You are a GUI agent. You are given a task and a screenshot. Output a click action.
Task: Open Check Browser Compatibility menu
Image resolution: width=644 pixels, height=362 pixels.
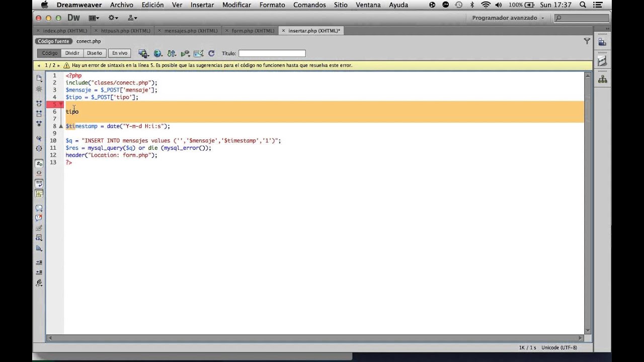tap(185, 53)
